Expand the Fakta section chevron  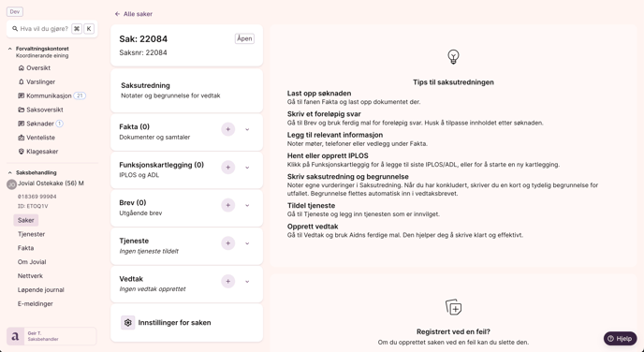pyautogui.click(x=247, y=129)
